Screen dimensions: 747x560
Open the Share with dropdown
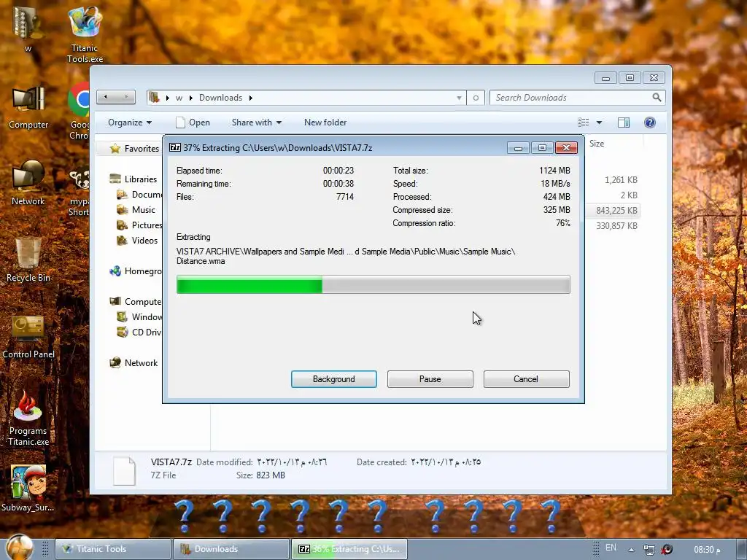256,122
